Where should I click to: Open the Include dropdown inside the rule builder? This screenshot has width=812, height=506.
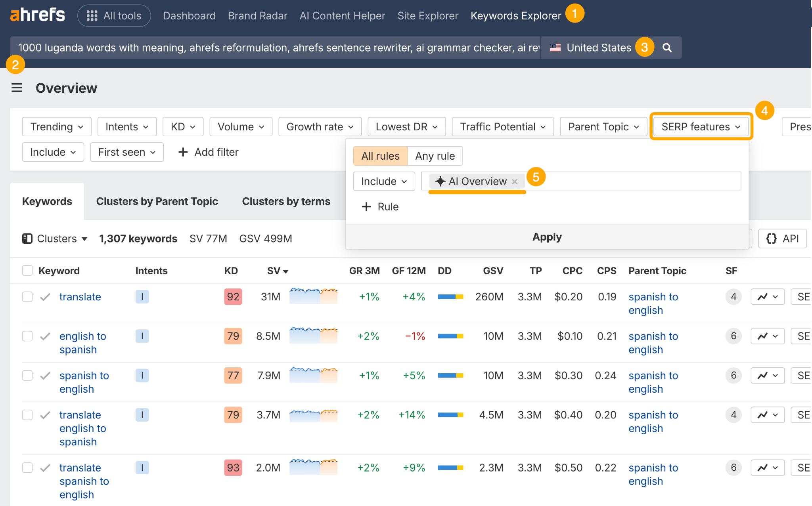[383, 181]
